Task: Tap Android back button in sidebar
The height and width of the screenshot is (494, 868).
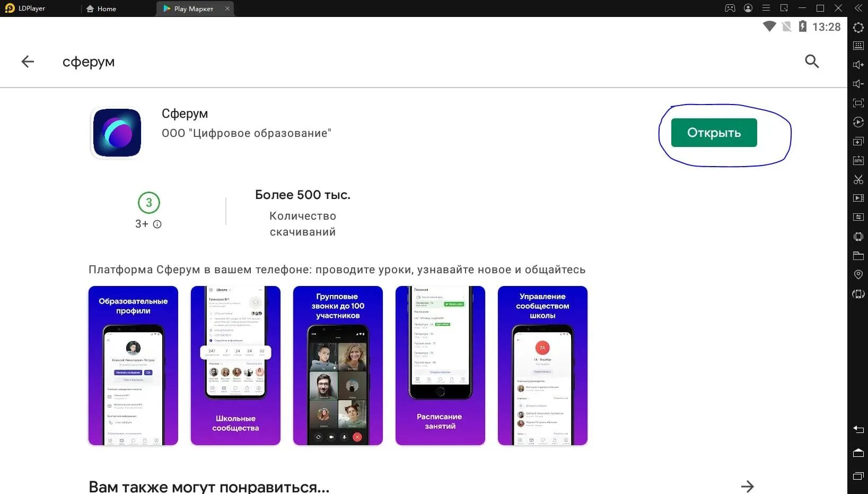Action: (x=858, y=429)
